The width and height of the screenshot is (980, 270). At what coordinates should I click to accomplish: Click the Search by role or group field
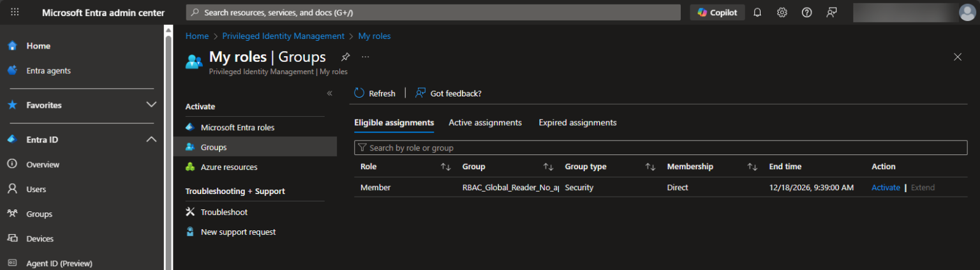(660, 147)
